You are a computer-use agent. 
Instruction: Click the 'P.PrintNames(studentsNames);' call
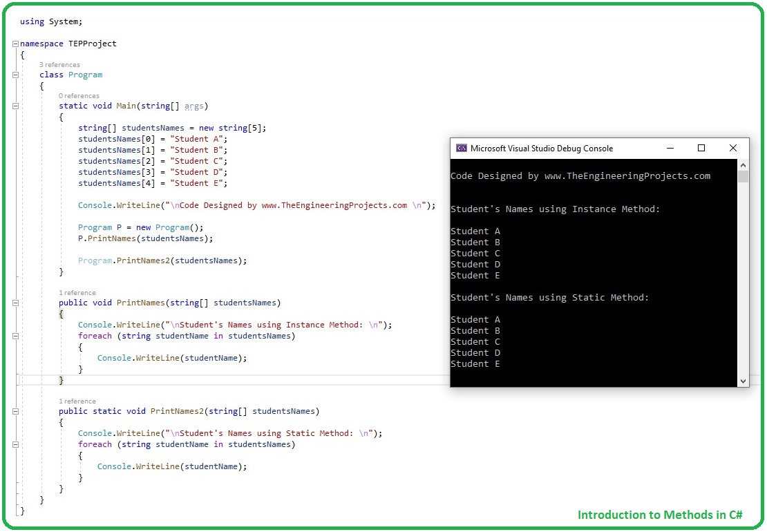(x=145, y=238)
